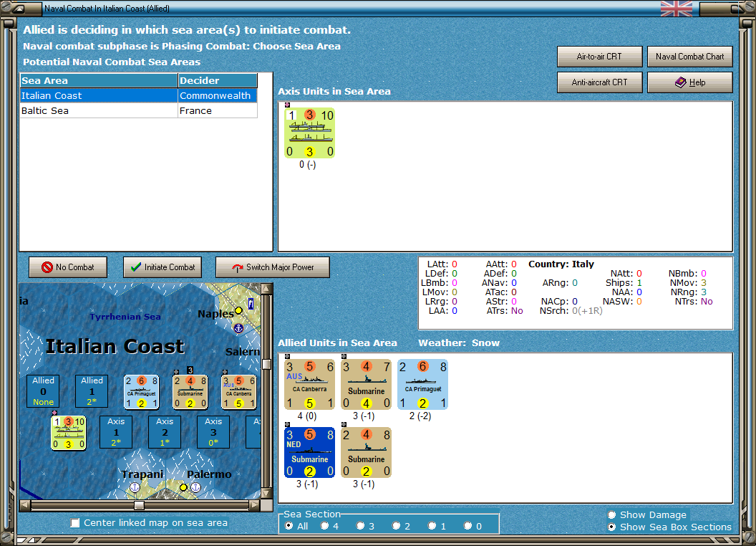The image size is (756, 546).
Task: Click the Allied 0 sea box section
Action: [x=44, y=391]
